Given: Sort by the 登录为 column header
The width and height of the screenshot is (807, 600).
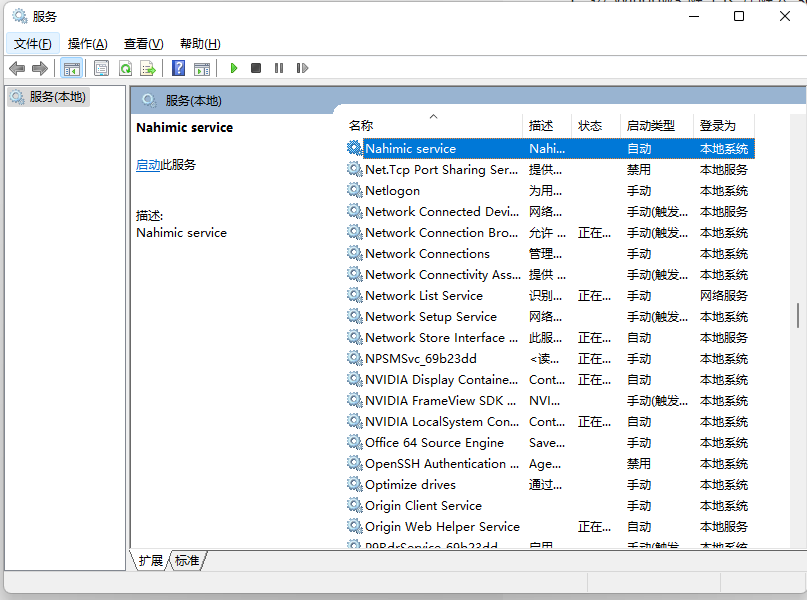Looking at the screenshot, I should (724, 125).
